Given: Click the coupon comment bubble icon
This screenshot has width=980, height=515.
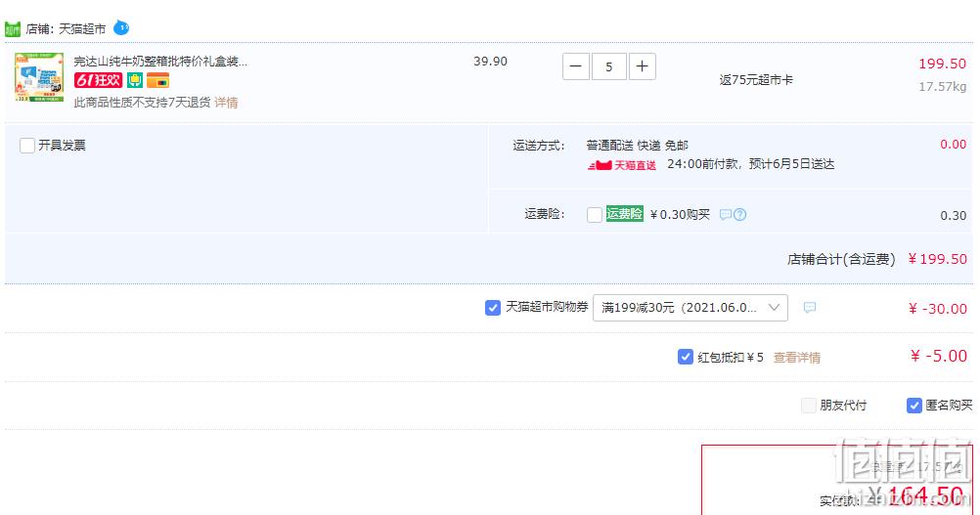Looking at the screenshot, I should [810, 308].
